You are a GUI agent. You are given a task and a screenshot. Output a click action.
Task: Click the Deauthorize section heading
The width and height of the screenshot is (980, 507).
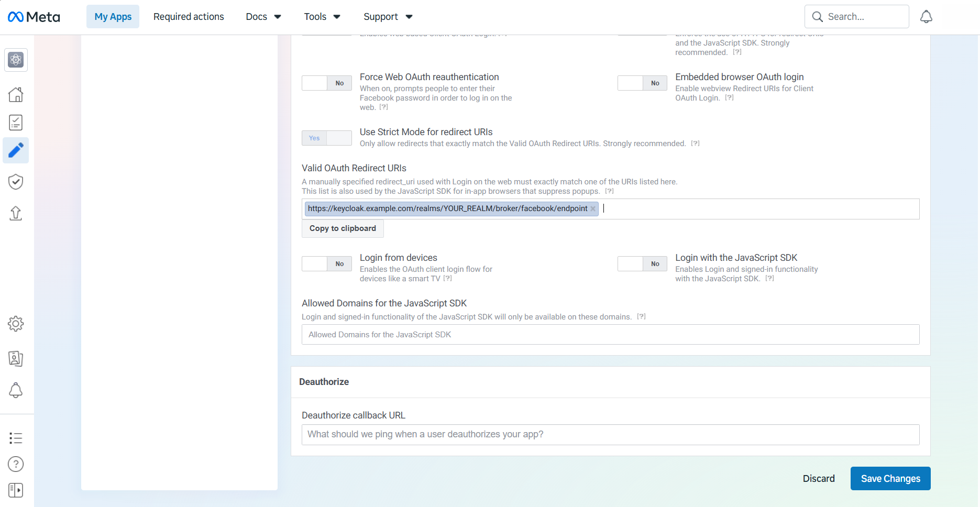[x=324, y=382]
